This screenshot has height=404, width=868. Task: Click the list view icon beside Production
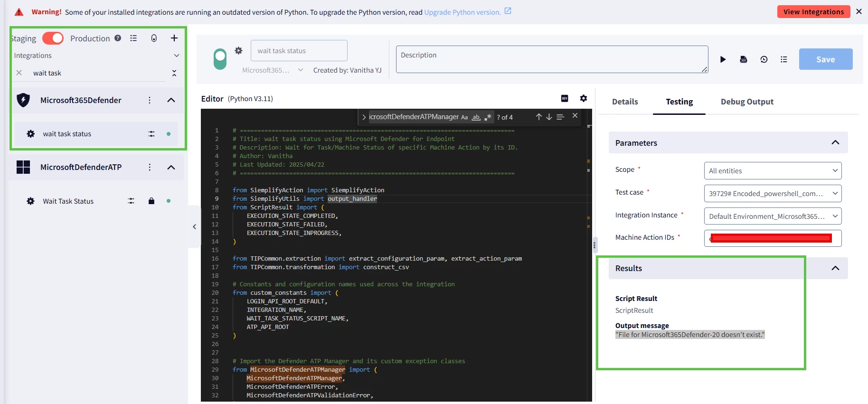[133, 38]
